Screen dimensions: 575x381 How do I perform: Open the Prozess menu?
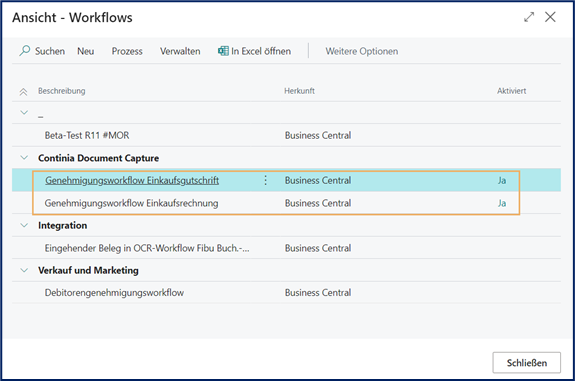pos(127,51)
